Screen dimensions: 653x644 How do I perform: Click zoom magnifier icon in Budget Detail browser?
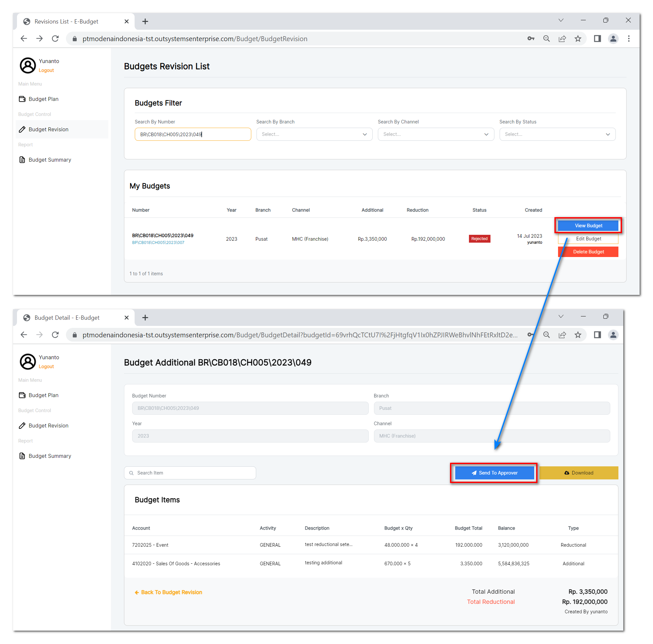tap(546, 335)
